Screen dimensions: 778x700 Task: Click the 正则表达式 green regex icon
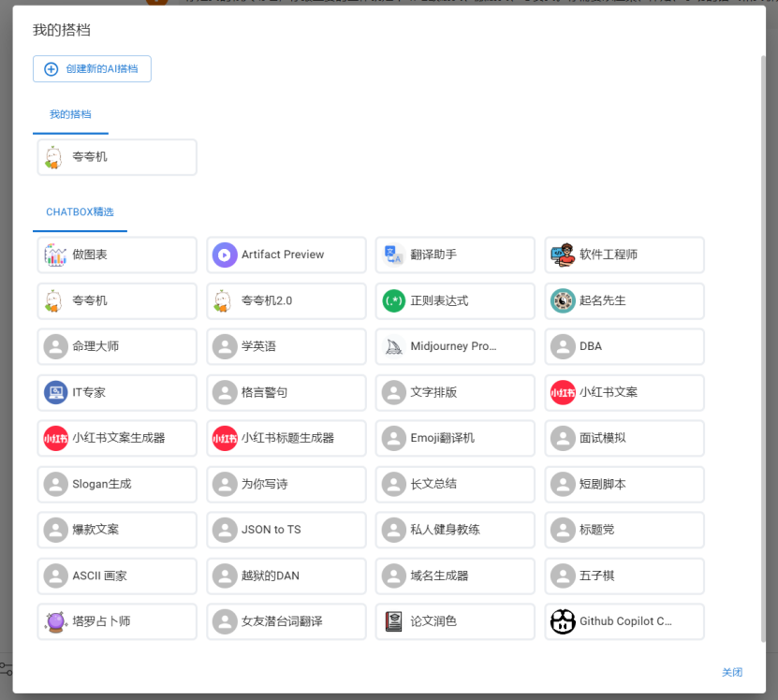click(x=394, y=301)
